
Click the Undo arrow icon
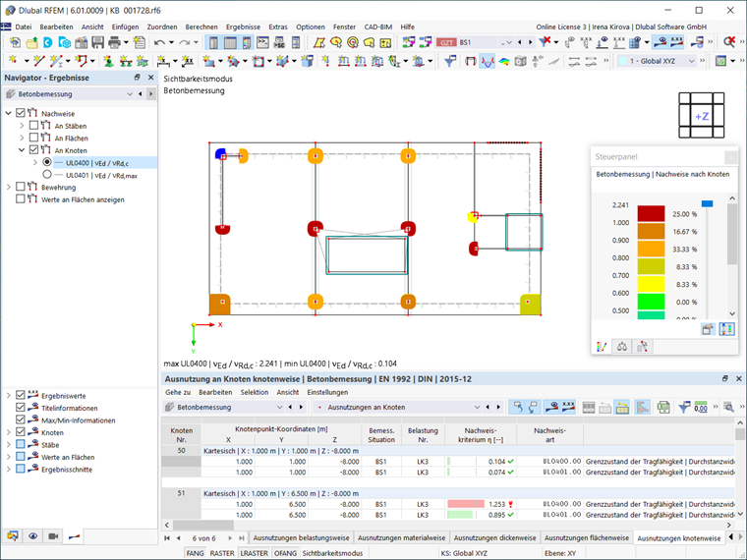159,42
